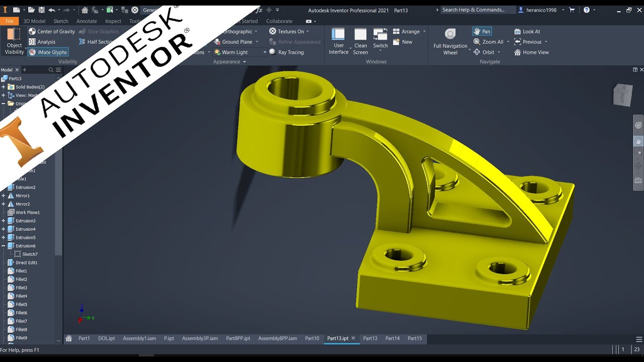Switch to the Sketch ribbon tab
Screen dimensions: 644x362
click(61, 21)
